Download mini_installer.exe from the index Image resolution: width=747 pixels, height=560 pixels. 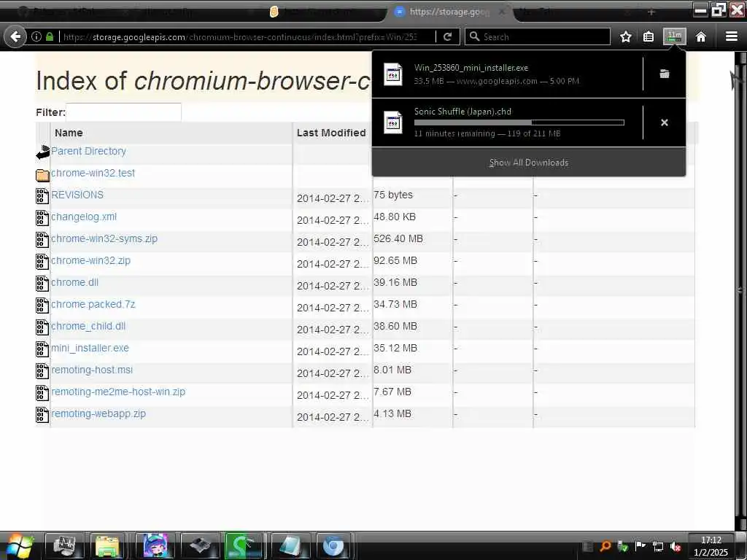point(90,348)
